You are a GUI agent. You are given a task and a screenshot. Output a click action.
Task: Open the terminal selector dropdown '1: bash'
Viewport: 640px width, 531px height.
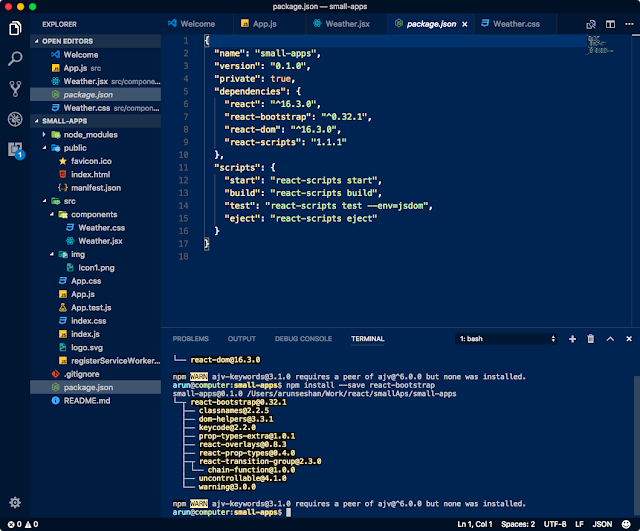click(x=507, y=339)
